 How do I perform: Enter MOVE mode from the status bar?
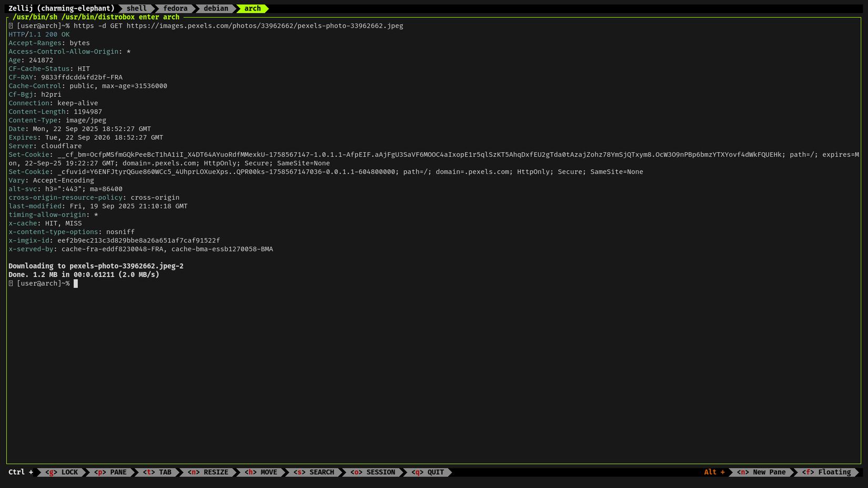[x=261, y=472]
